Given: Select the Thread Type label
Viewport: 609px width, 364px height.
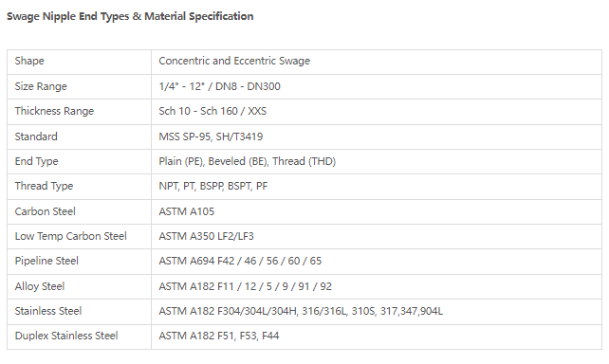Looking at the screenshot, I should pyautogui.click(x=44, y=186).
